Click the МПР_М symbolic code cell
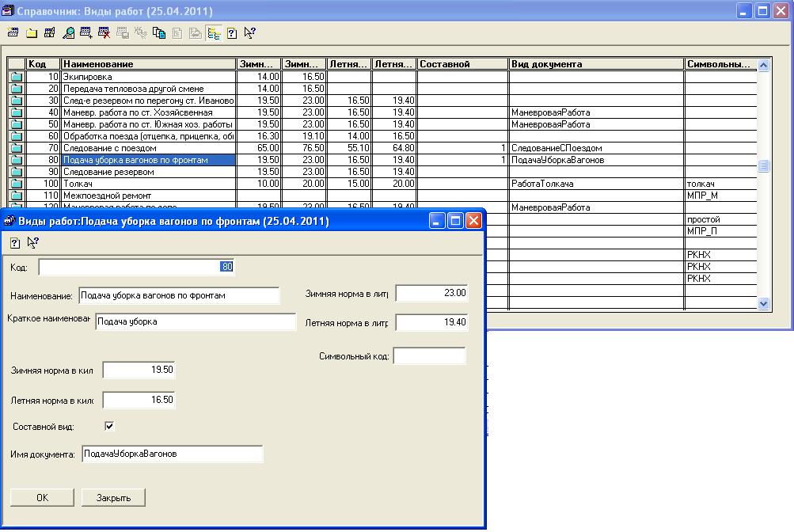794x532 pixels. (x=720, y=196)
